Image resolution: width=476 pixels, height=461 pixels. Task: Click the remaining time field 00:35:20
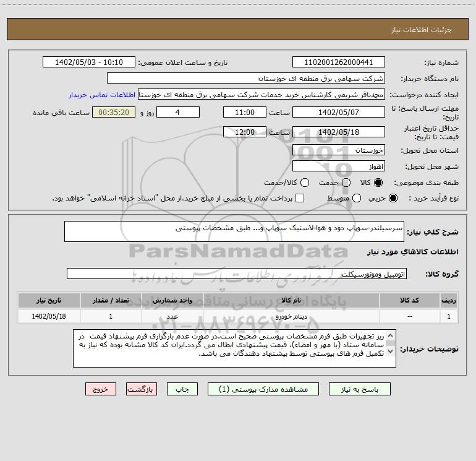pyautogui.click(x=114, y=112)
